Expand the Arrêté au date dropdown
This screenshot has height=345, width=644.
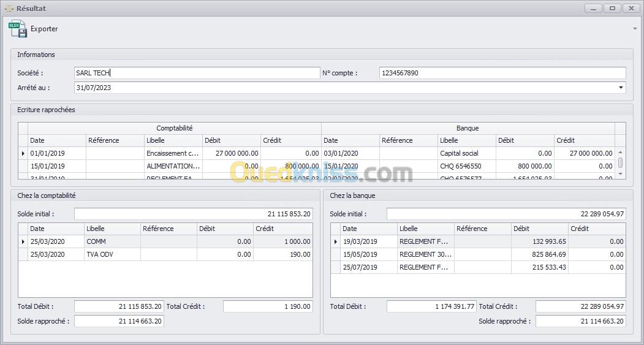[x=621, y=88]
